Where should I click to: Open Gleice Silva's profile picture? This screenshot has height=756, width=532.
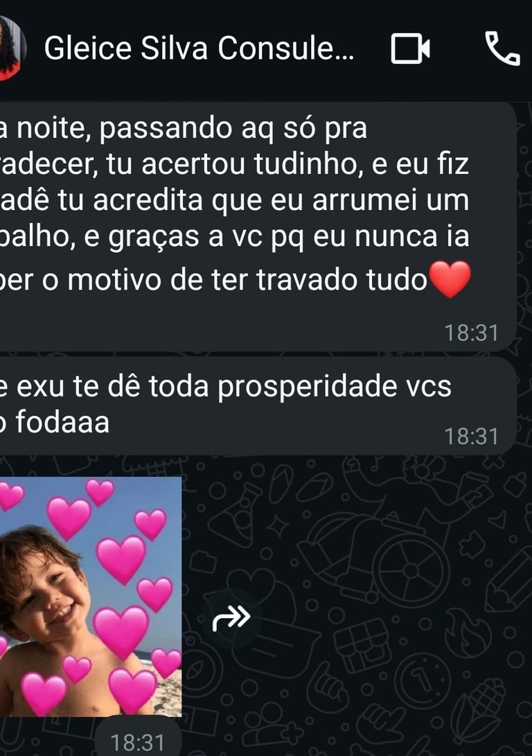point(12,49)
